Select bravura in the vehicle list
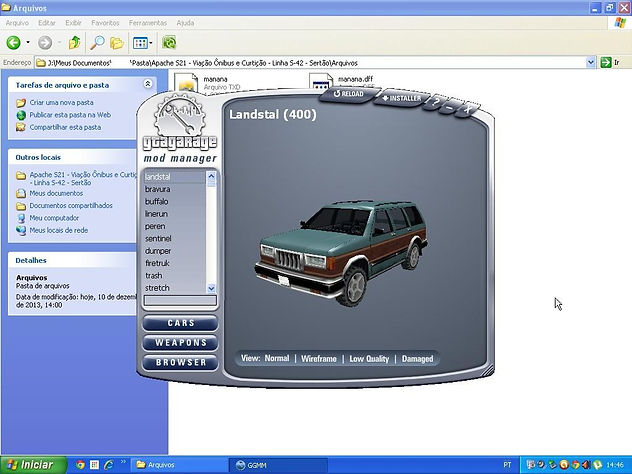 click(175, 189)
